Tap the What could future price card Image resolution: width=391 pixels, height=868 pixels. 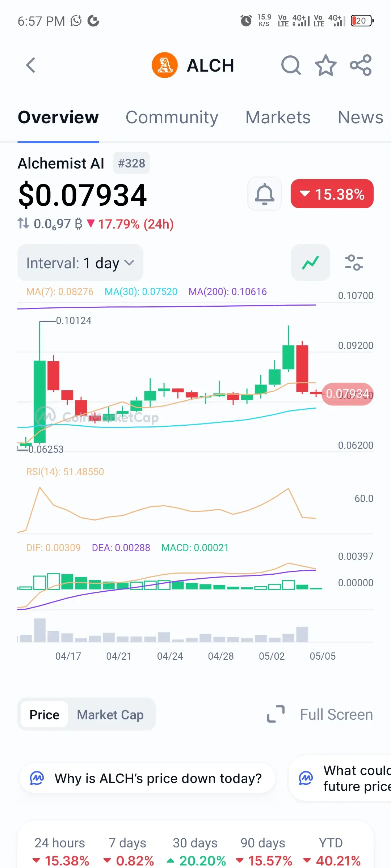pyautogui.click(x=340, y=778)
